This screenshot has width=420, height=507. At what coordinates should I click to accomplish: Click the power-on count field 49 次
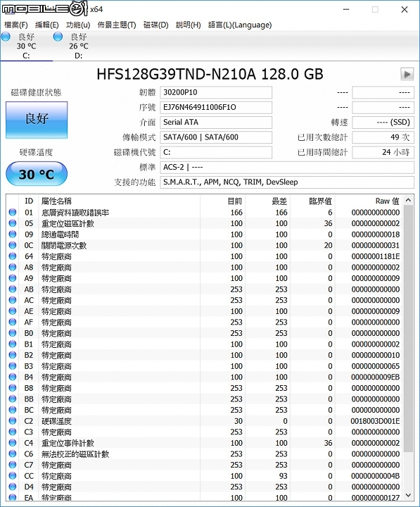pyautogui.click(x=383, y=137)
